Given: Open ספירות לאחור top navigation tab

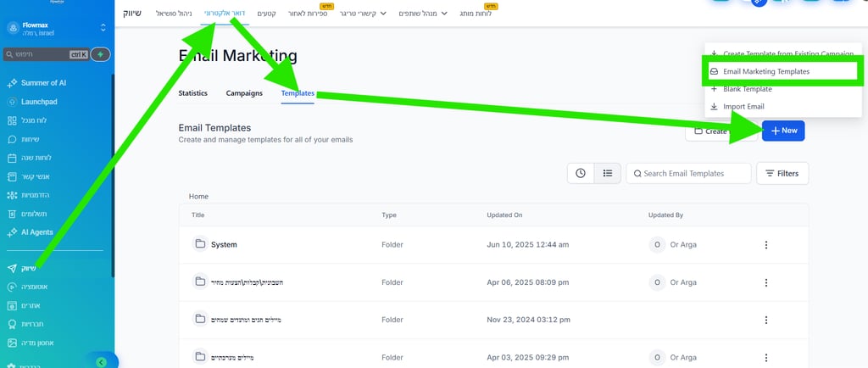Looking at the screenshot, I should [x=307, y=14].
